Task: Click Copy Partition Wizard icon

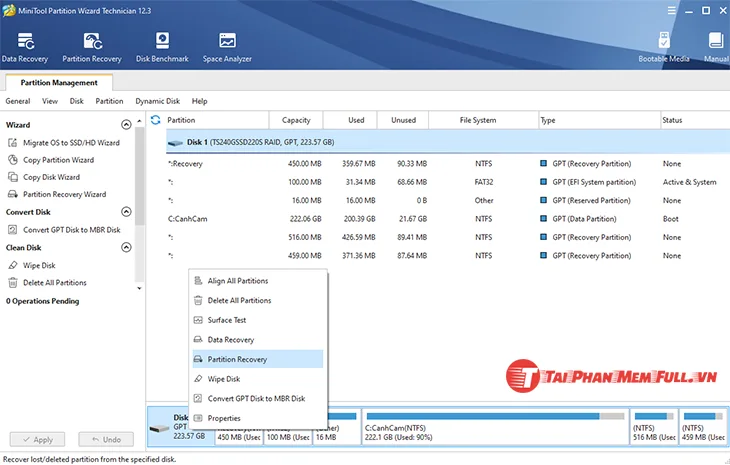Action: (x=13, y=160)
